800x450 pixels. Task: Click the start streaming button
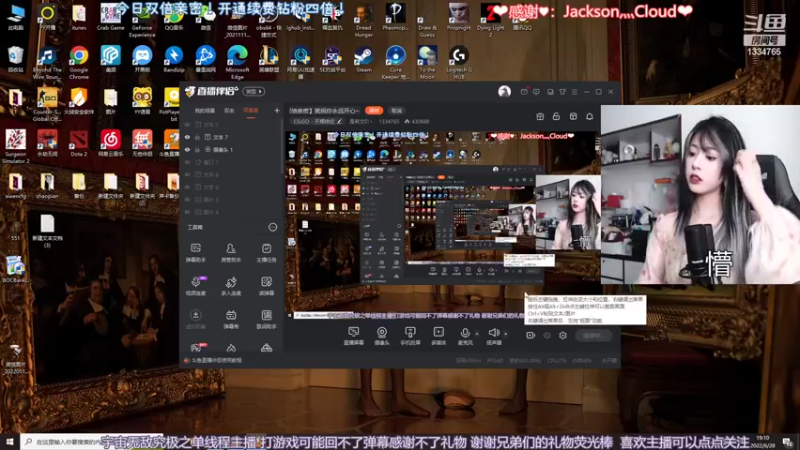click(593, 336)
